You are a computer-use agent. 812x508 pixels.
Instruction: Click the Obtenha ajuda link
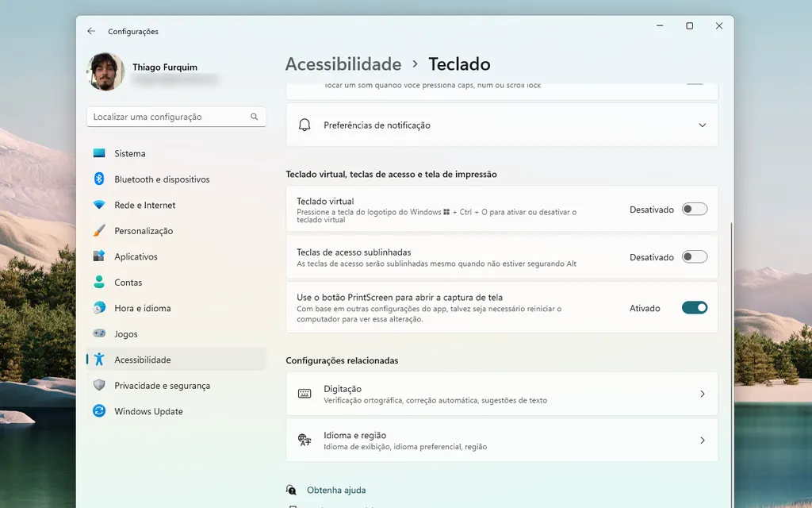tap(335, 490)
